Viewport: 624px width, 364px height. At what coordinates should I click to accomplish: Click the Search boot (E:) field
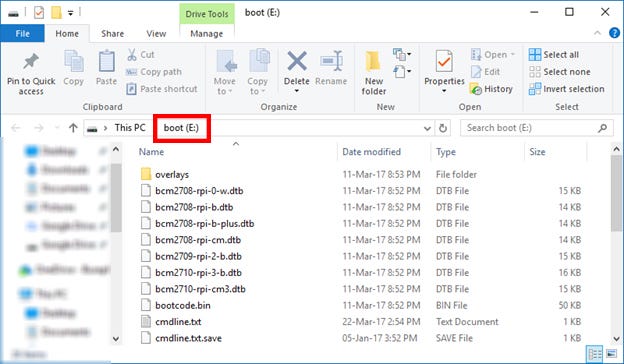536,128
